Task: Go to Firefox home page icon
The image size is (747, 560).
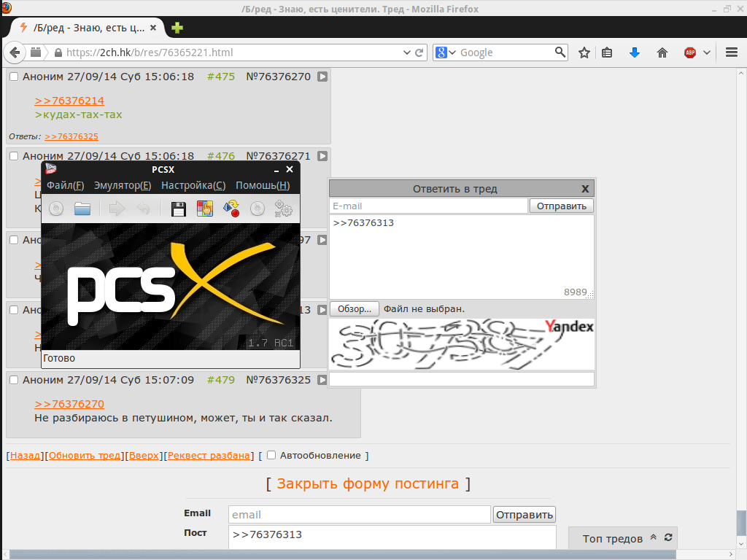Action: click(662, 52)
